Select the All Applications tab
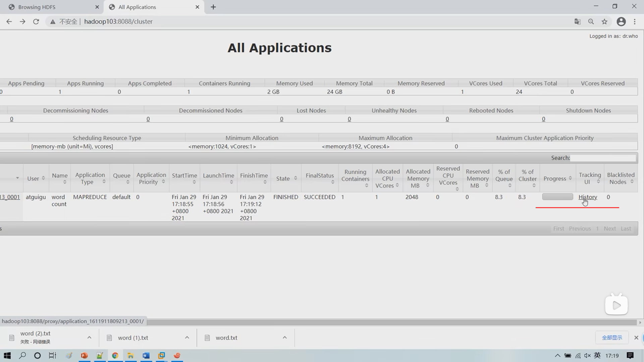Viewport: 644px width, 362px height. 154,7
